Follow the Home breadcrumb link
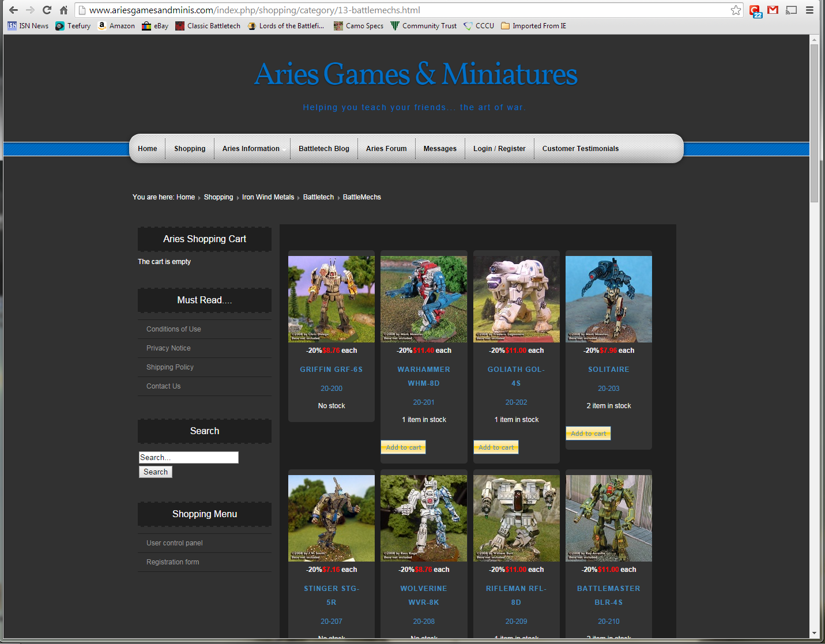Image resolution: width=825 pixels, height=644 pixels. (x=186, y=197)
